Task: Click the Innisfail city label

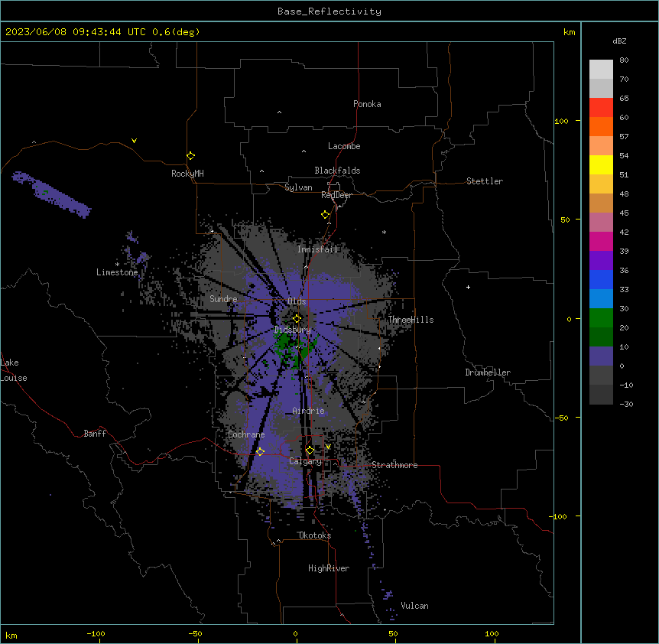Action: (x=317, y=249)
